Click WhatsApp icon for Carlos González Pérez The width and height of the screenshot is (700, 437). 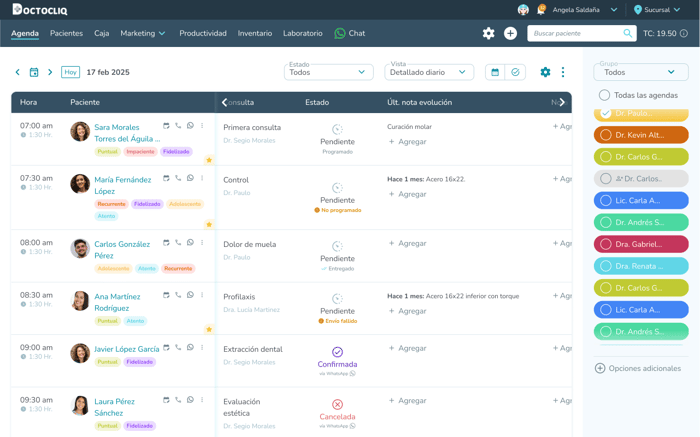(190, 242)
